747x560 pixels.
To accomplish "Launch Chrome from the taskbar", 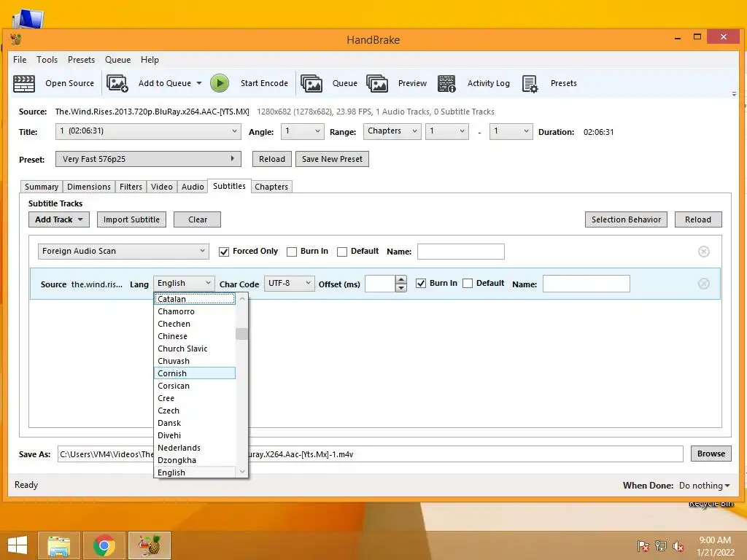I will pos(104,545).
